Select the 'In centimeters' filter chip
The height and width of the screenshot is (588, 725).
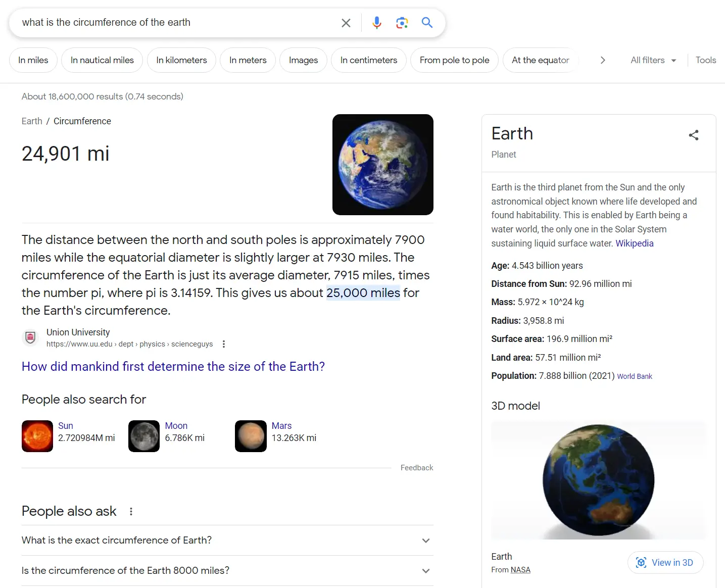coord(369,60)
